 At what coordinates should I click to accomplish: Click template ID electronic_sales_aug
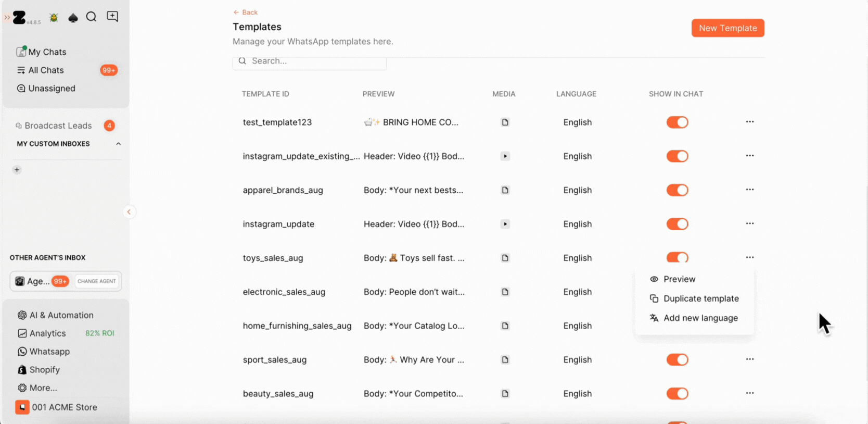tap(284, 292)
